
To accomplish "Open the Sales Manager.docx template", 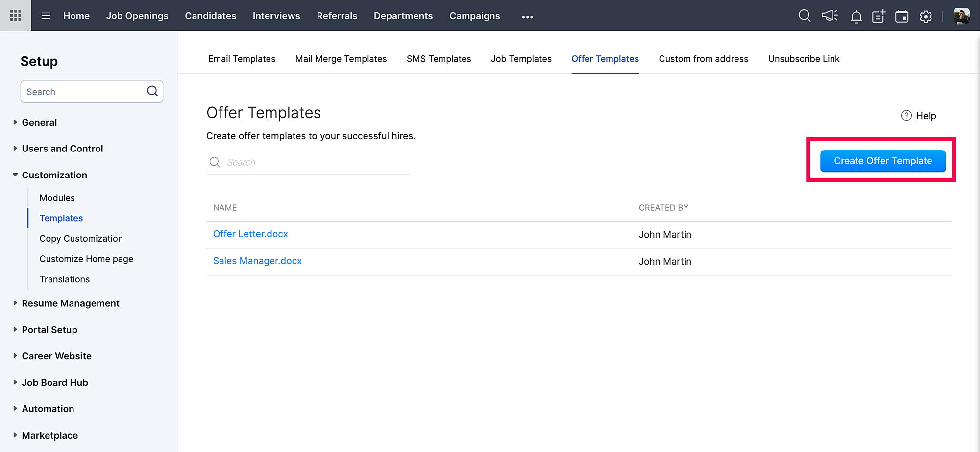I will 257,261.
